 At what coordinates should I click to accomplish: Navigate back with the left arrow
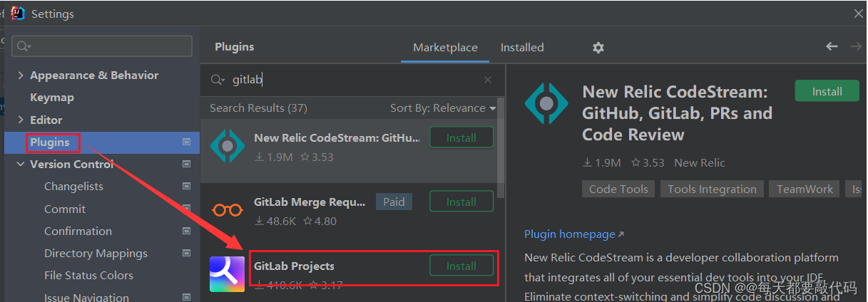point(832,46)
